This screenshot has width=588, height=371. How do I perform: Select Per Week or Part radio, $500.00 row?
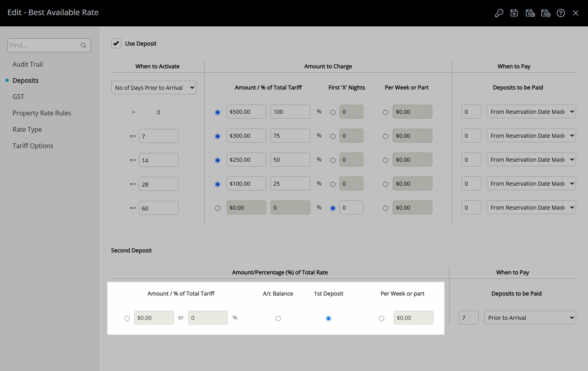[385, 112]
